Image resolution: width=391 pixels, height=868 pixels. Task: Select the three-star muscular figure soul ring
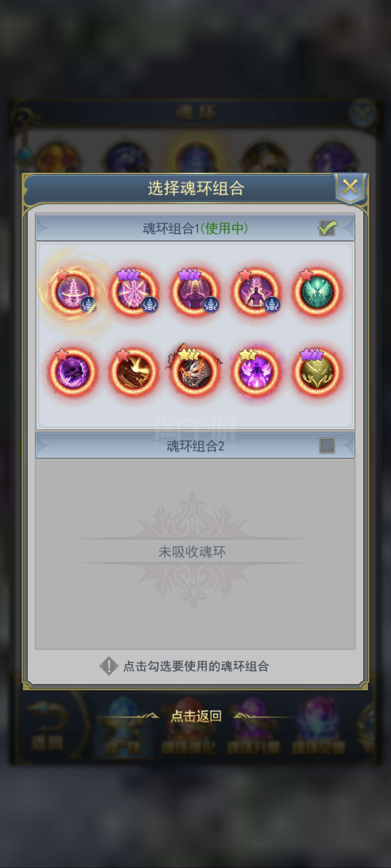[195, 292]
